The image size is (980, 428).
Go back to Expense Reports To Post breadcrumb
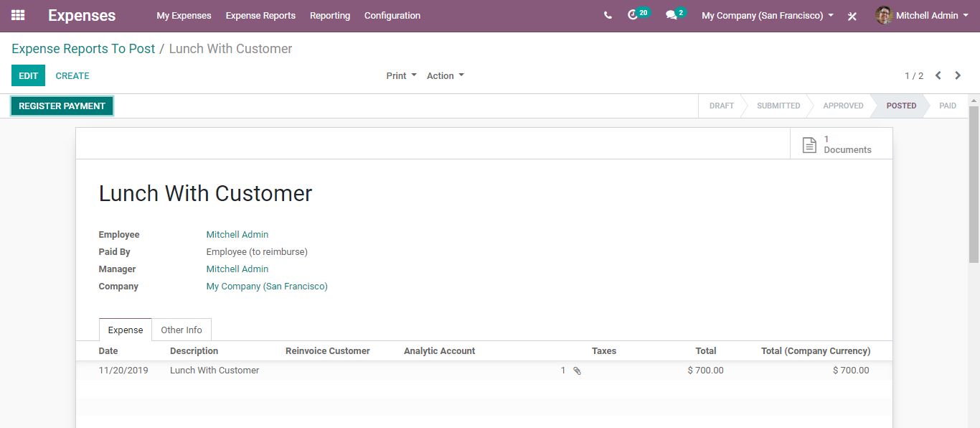[x=83, y=49]
